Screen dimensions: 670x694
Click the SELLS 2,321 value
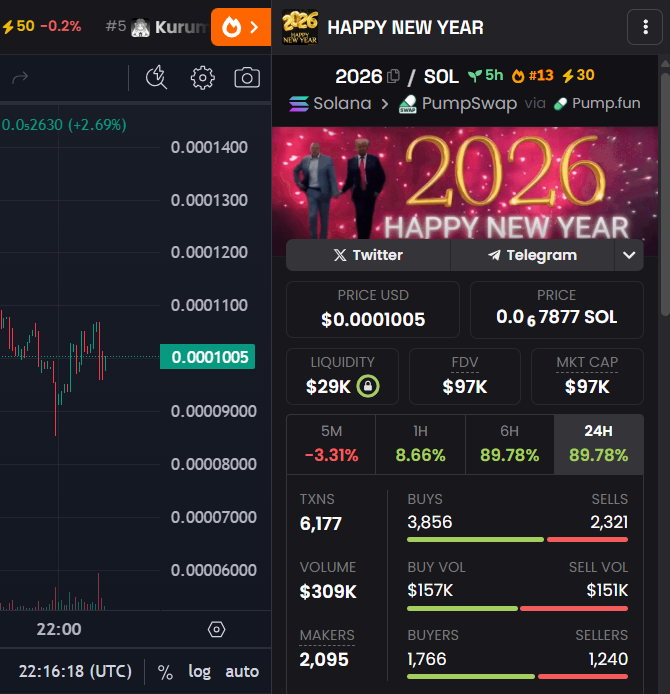[x=609, y=522]
